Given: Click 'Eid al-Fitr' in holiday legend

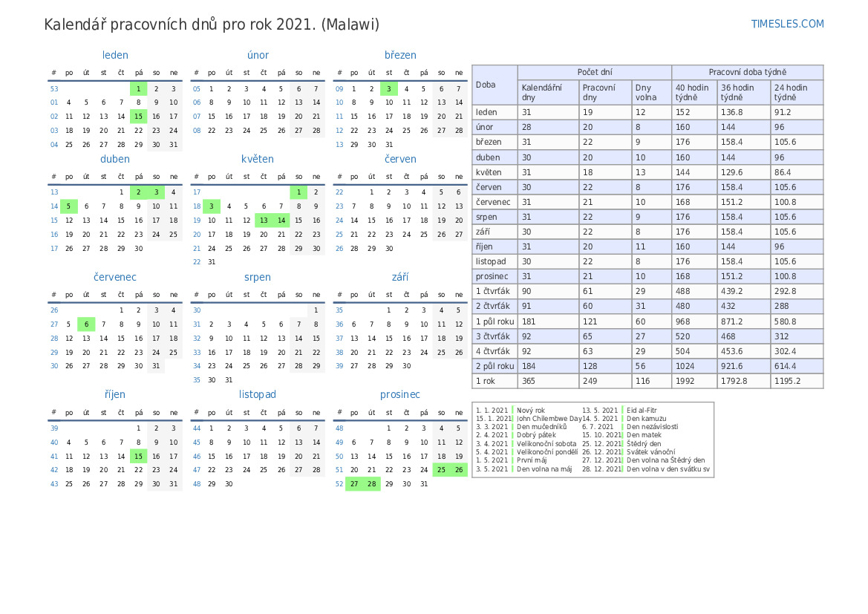Looking at the screenshot, I should (x=642, y=411).
